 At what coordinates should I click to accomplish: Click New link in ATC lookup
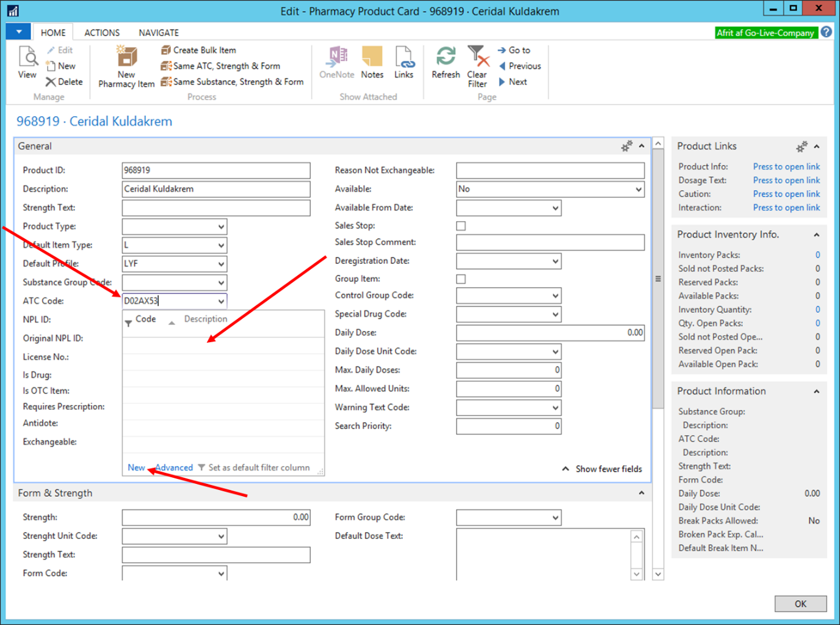tap(136, 468)
